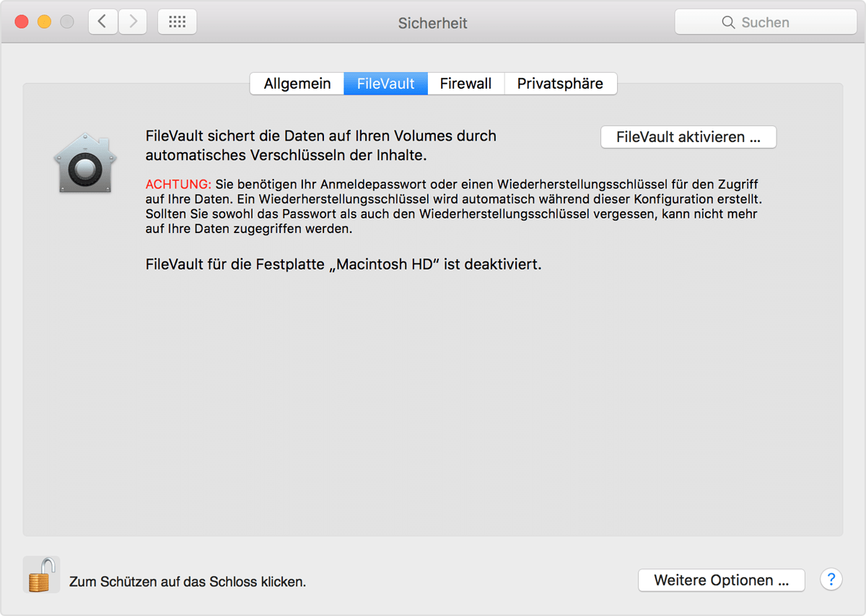Screen dimensions: 866x616
Task: Focus the Suchen search field
Action: (766, 22)
